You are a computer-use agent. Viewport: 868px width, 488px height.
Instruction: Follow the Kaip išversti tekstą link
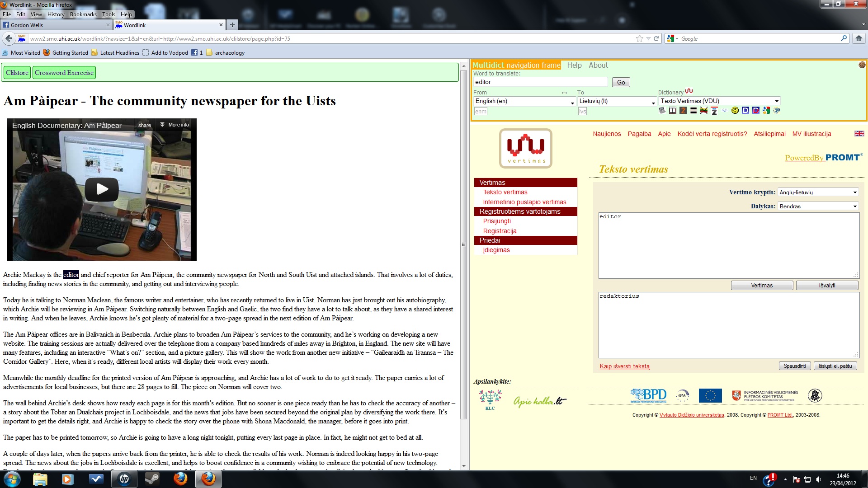[624, 366]
